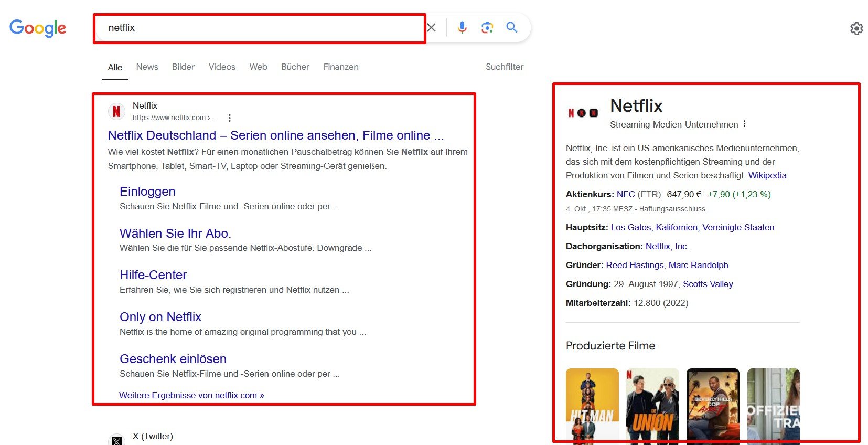Click the Netflix knowledge panel heading
Image resolution: width=868 pixels, height=445 pixels.
[x=636, y=106]
